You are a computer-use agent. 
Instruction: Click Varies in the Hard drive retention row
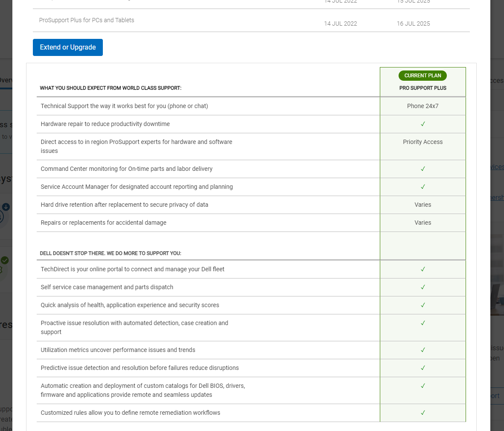click(423, 205)
